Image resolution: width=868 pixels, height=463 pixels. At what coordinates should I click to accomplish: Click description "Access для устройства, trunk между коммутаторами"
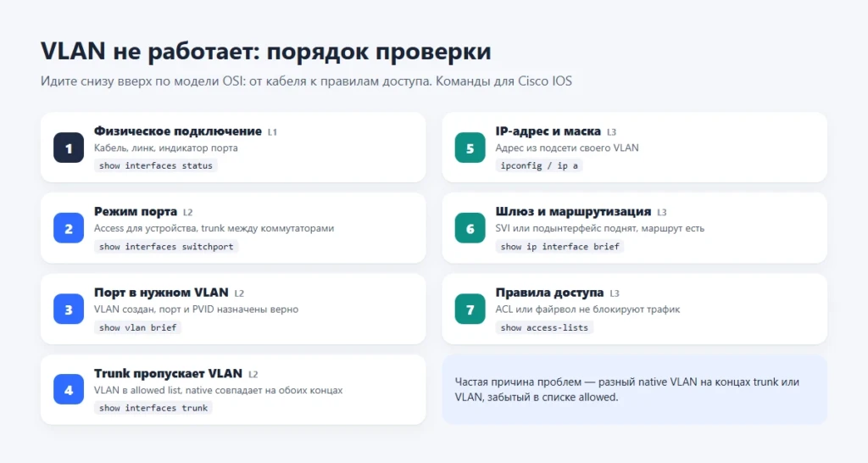tap(214, 228)
